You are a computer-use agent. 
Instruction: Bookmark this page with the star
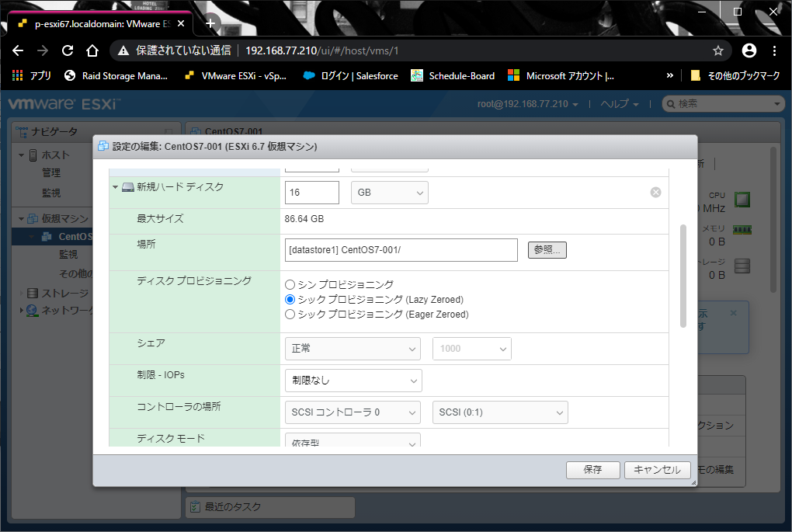pyautogui.click(x=717, y=50)
